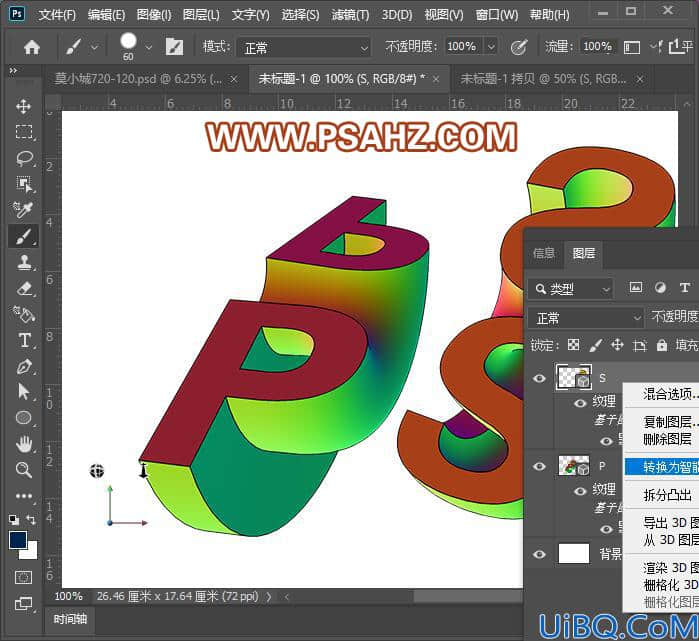Select the Object Selection tool
Image resolution: width=699 pixels, height=641 pixels.
point(23,184)
